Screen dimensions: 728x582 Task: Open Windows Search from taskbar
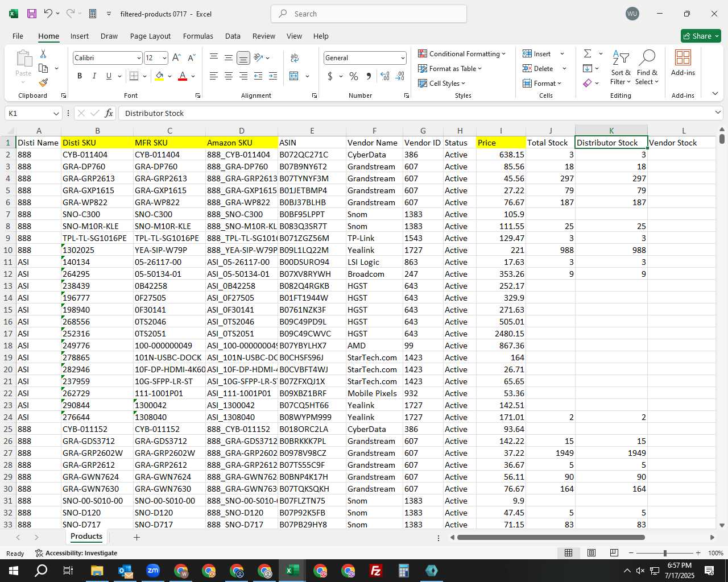(41, 571)
